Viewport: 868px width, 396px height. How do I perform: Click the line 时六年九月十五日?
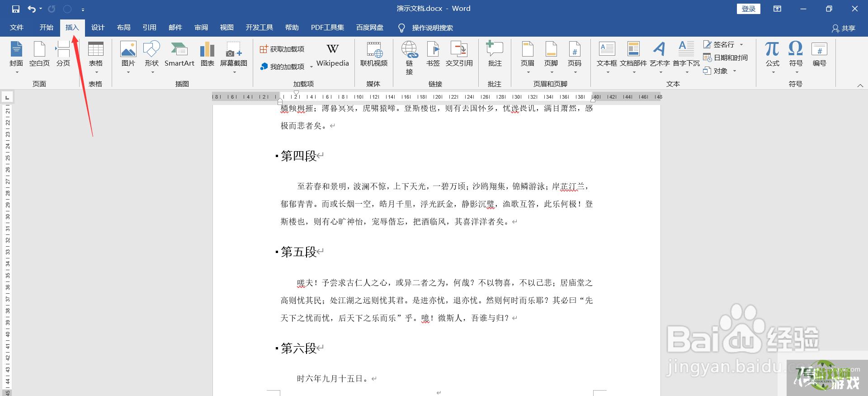333,379
